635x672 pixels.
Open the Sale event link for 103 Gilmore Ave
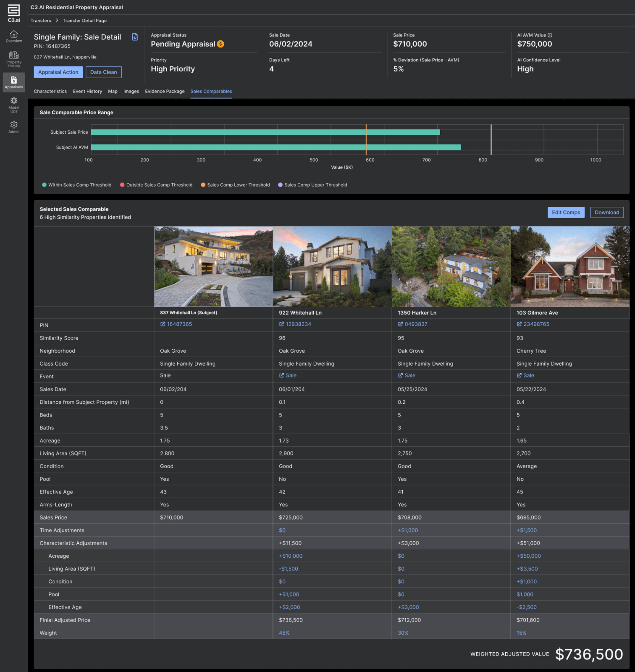[525, 376]
